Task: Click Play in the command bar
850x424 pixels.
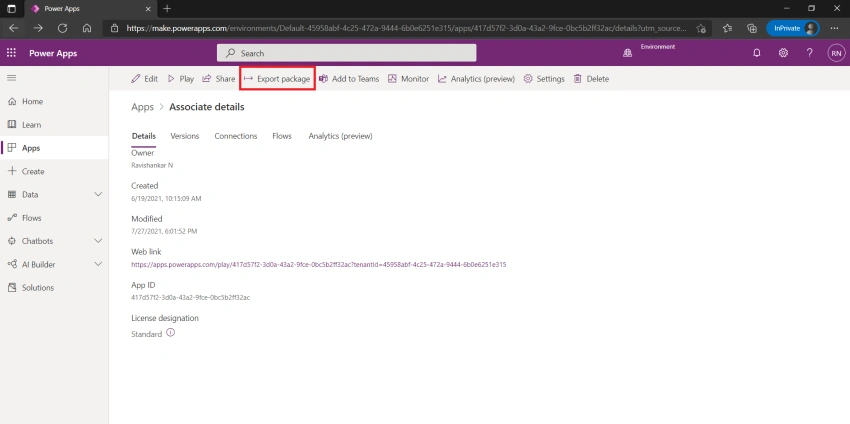Action: pos(181,79)
